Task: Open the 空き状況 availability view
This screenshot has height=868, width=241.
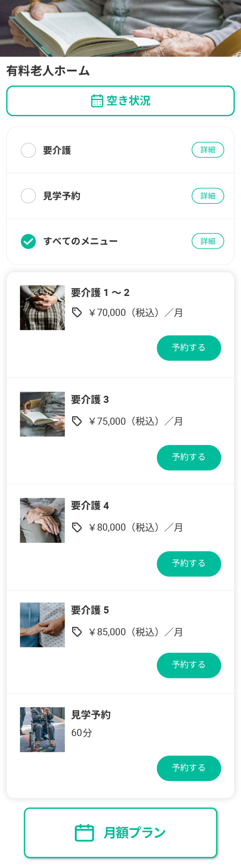Action: 120,101
